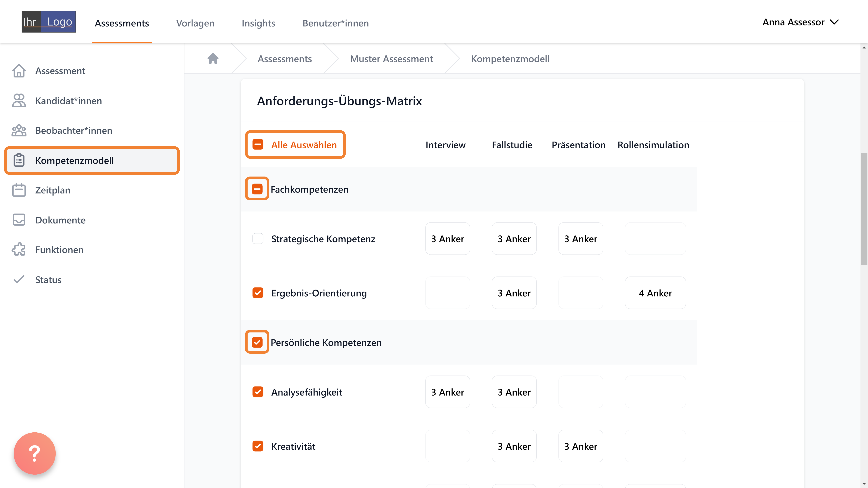Screen dimensions: 868x488
Task: Click the Ihr Logo image
Action: coord(49,22)
